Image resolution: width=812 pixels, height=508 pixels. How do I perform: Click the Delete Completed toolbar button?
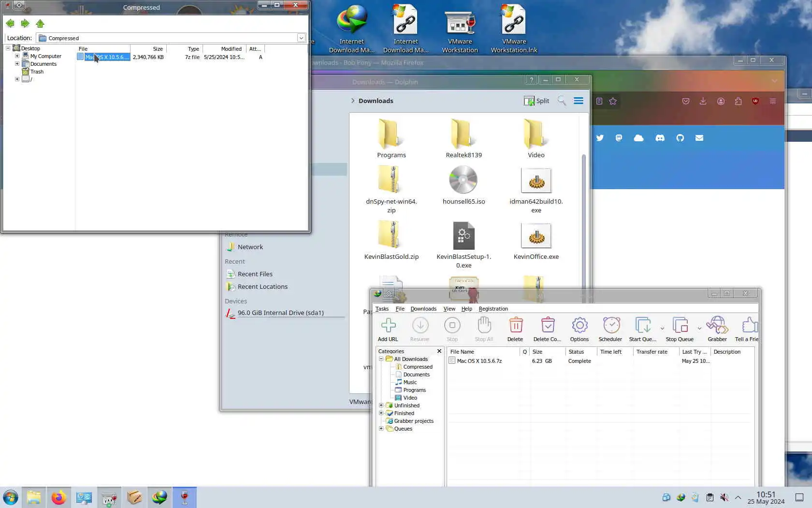pyautogui.click(x=547, y=329)
